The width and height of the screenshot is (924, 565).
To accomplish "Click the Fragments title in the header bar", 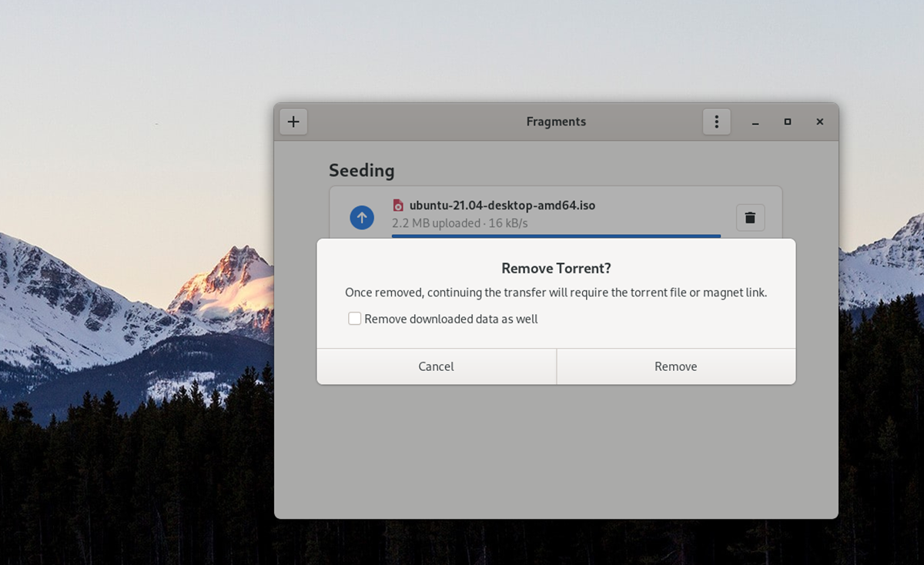I will point(556,121).
